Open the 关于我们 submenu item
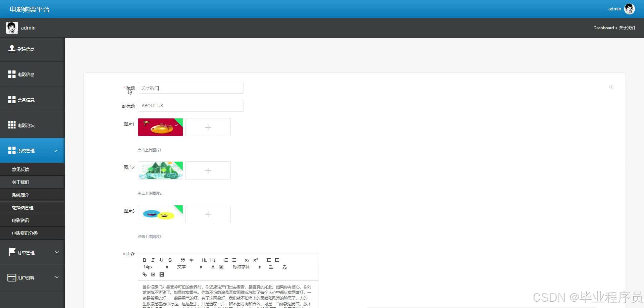The width and height of the screenshot is (644, 308). 32,182
